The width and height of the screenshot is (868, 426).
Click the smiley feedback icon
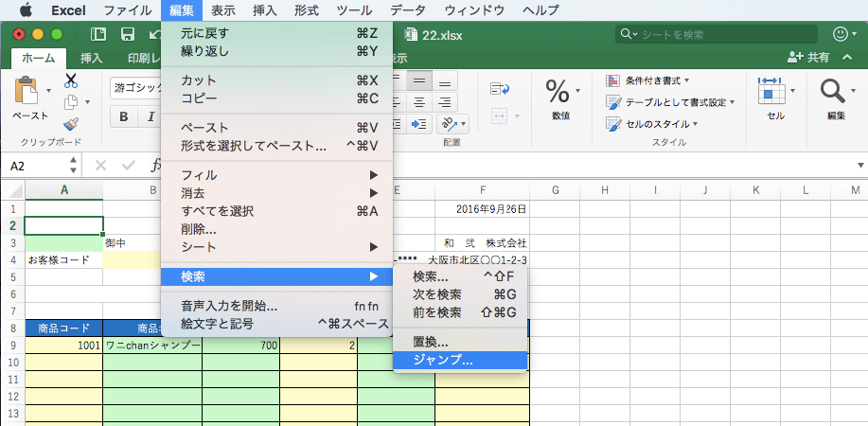pos(840,34)
